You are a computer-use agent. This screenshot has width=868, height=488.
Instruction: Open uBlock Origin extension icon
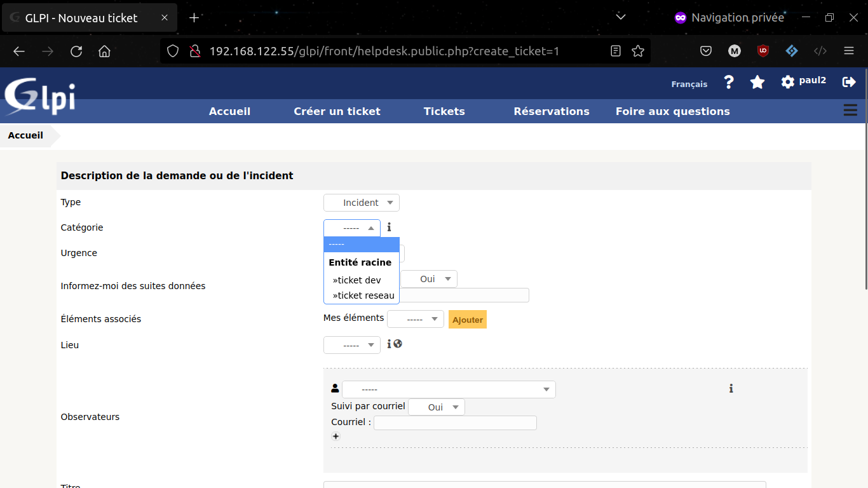click(763, 51)
